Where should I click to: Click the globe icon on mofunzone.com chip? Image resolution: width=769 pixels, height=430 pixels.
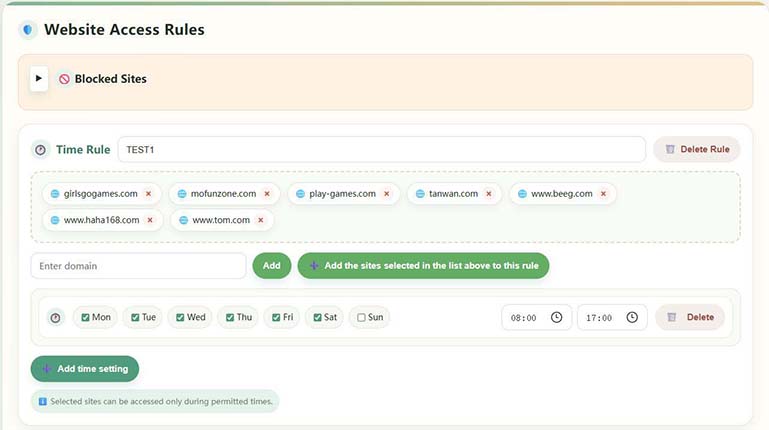(182, 194)
